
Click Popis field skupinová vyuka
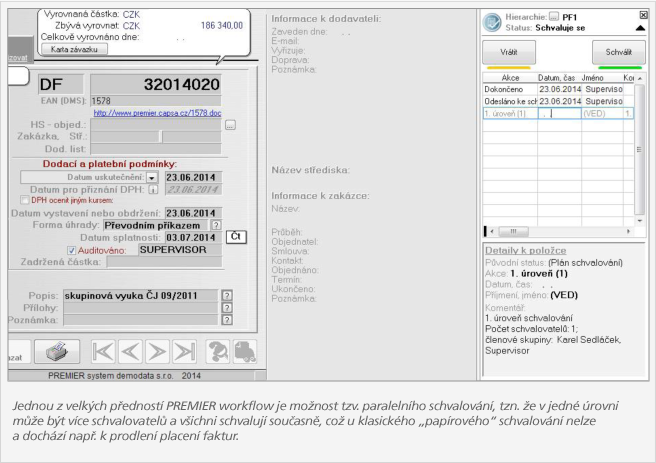click(x=141, y=296)
